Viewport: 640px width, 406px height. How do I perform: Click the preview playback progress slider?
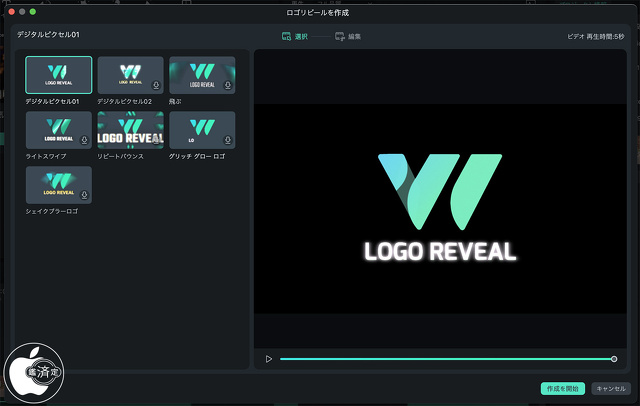point(446,359)
